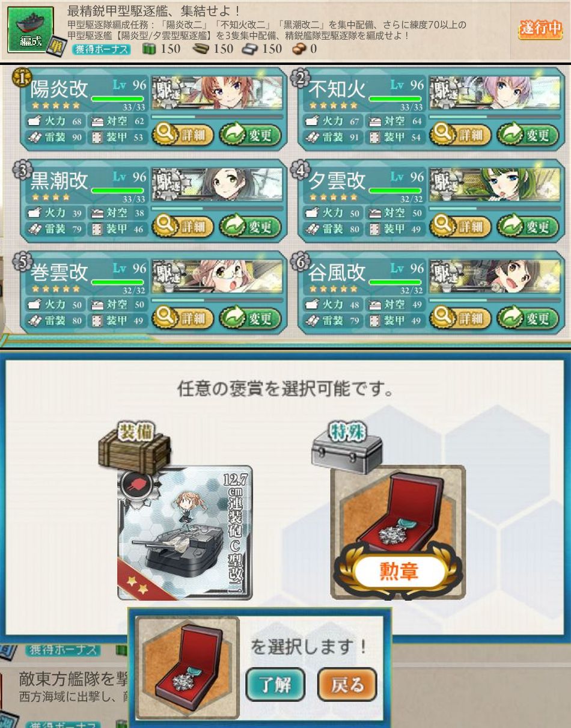Open the 詳細 details for 陽炎改
This screenshot has height=728, width=571.
pos(183,135)
